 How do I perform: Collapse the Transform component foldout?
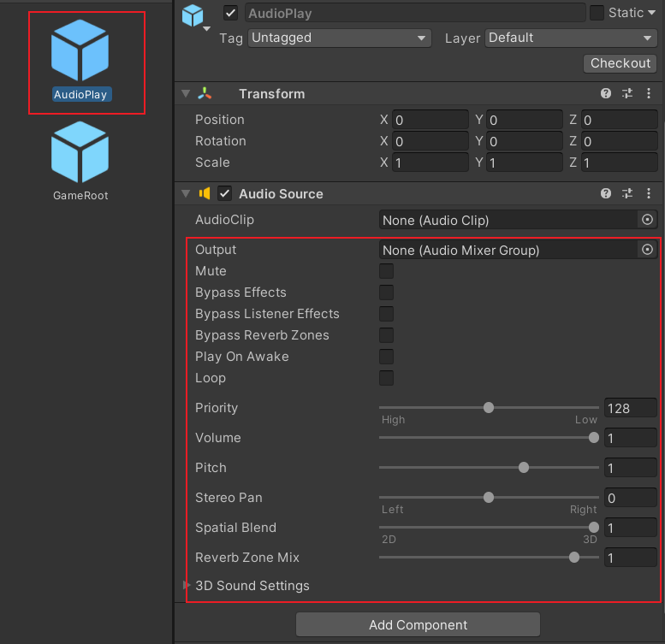(x=186, y=94)
